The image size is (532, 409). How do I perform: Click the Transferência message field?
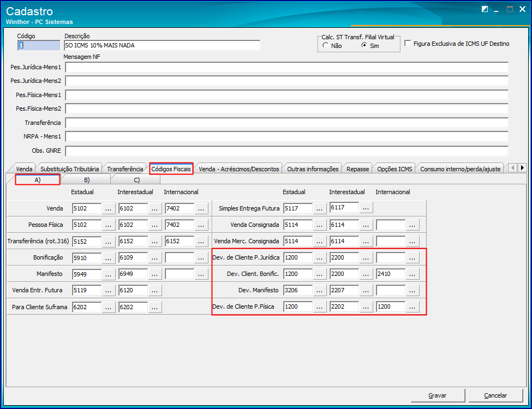[286, 123]
